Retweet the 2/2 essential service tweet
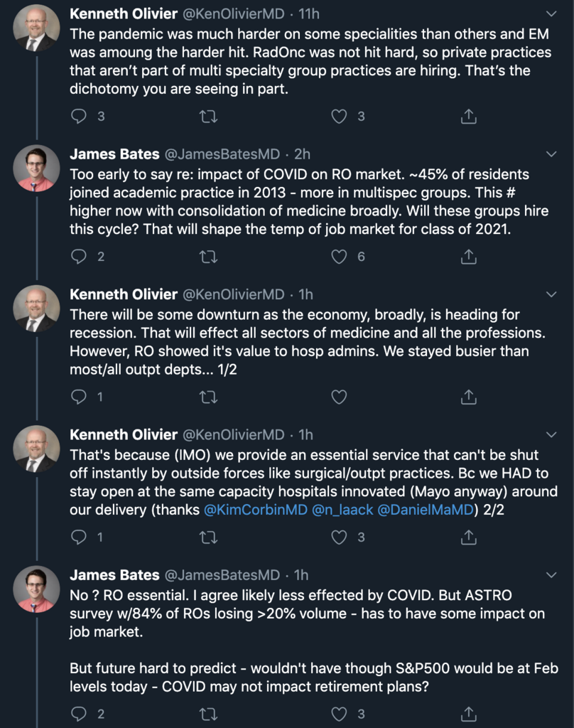The width and height of the screenshot is (574, 728). point(208,537)
